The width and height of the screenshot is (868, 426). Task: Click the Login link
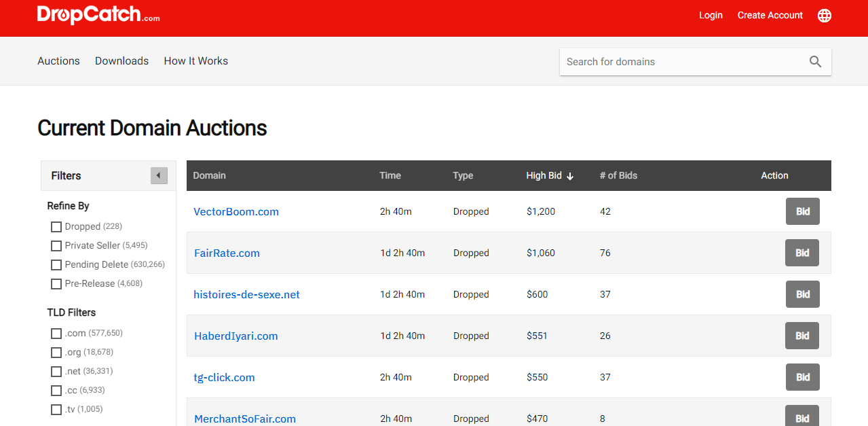tap(711, 16)
